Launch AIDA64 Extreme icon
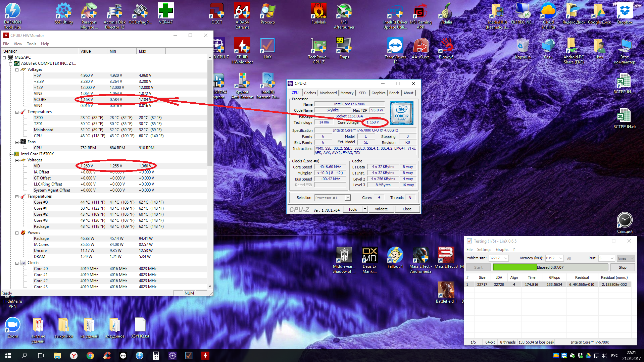Screen dimensions: 644x362 tap(242, 15)
